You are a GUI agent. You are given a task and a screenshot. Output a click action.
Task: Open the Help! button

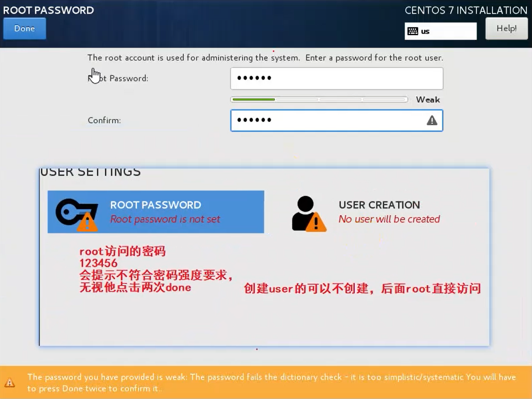[506, 29]
